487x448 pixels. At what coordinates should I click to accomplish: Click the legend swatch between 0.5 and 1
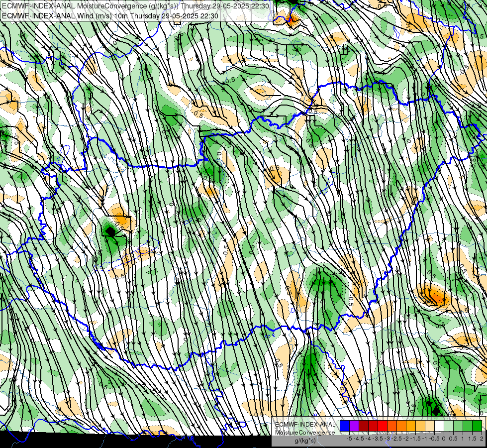click(458, 426)
